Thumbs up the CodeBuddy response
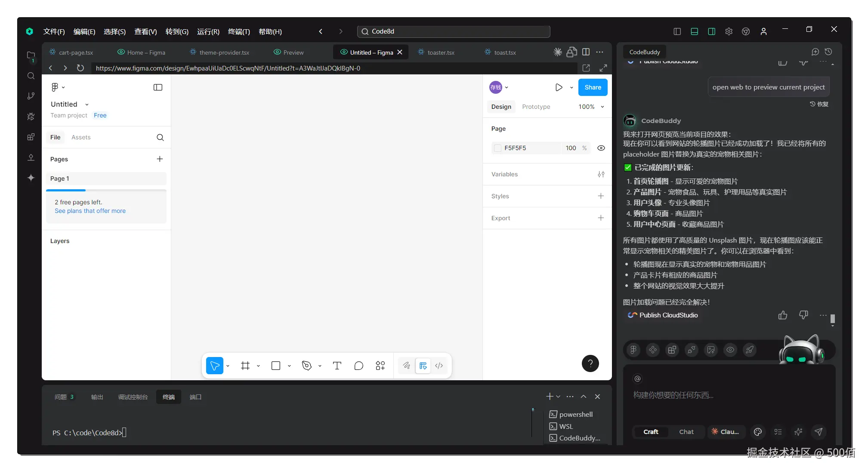The width and height of the screenshot is (868, 471). click(x=782, y=315)
